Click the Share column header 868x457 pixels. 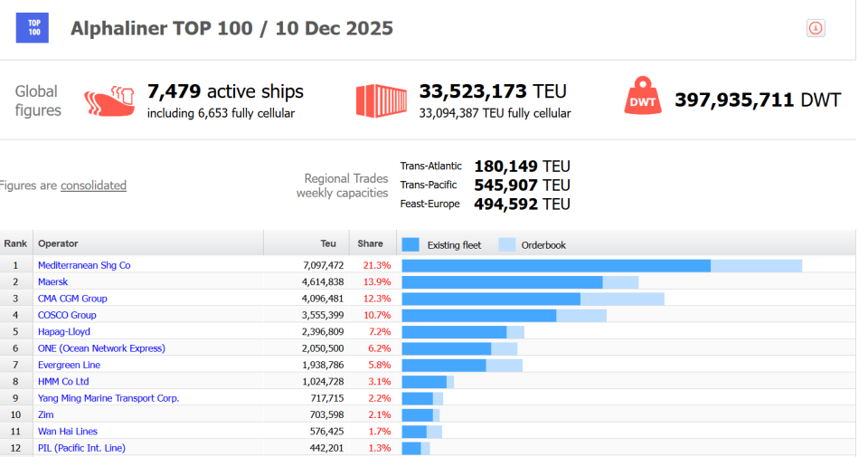371,243
